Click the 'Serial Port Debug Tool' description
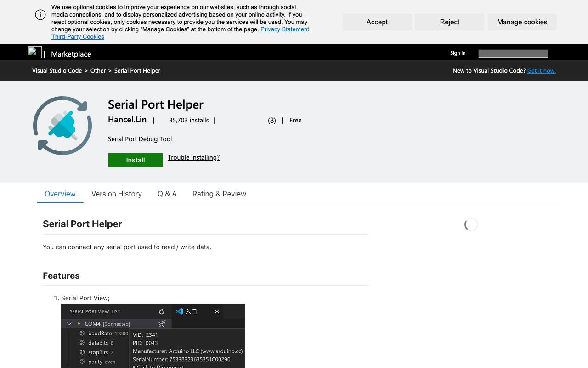The width and height of the screenshot is (588, 368). click(140, 139)
